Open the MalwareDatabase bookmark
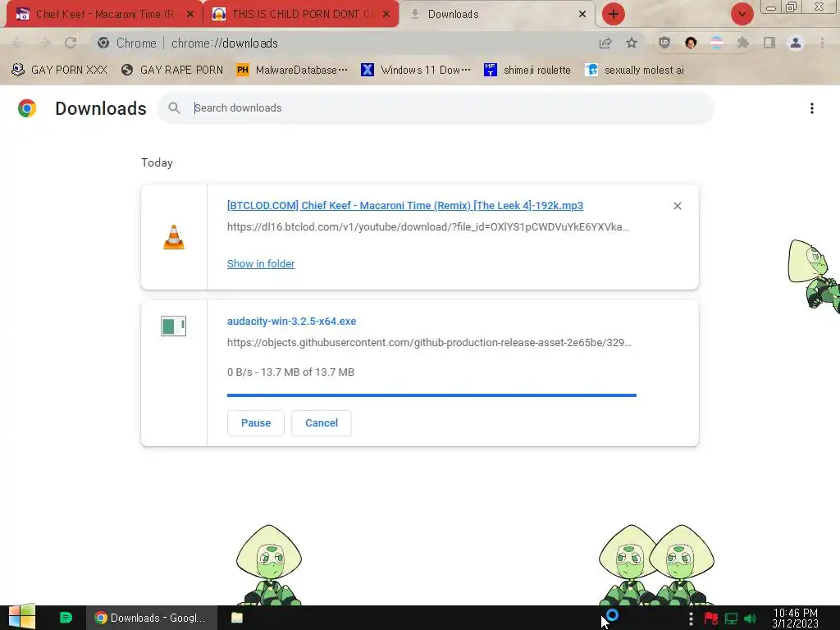 click(292, 70)
